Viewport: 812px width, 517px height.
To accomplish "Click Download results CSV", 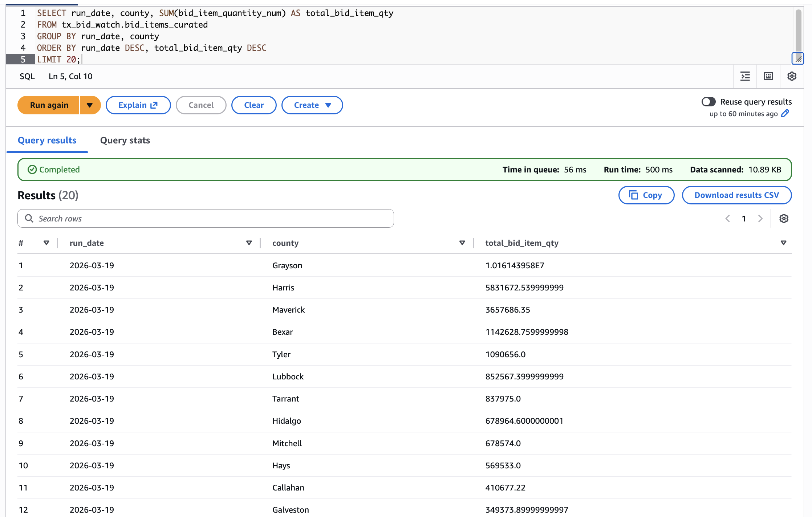I will tap(736, 195).
